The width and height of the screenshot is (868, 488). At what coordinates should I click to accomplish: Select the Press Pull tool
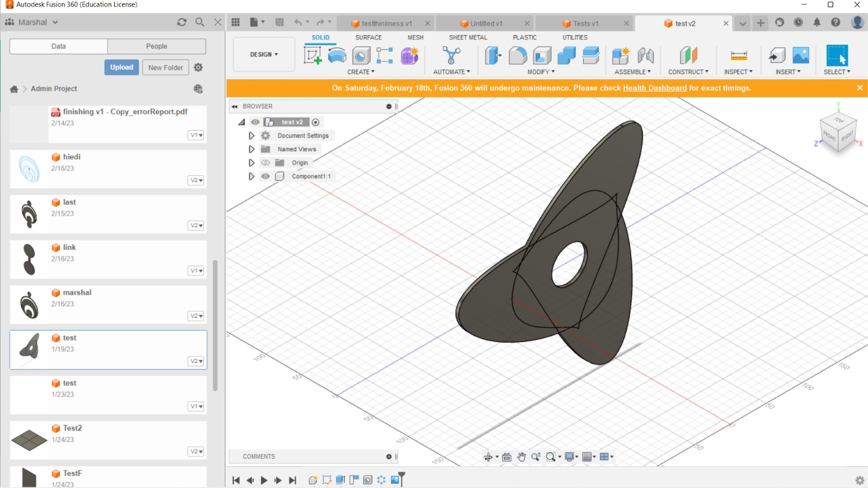pos(493,55)
